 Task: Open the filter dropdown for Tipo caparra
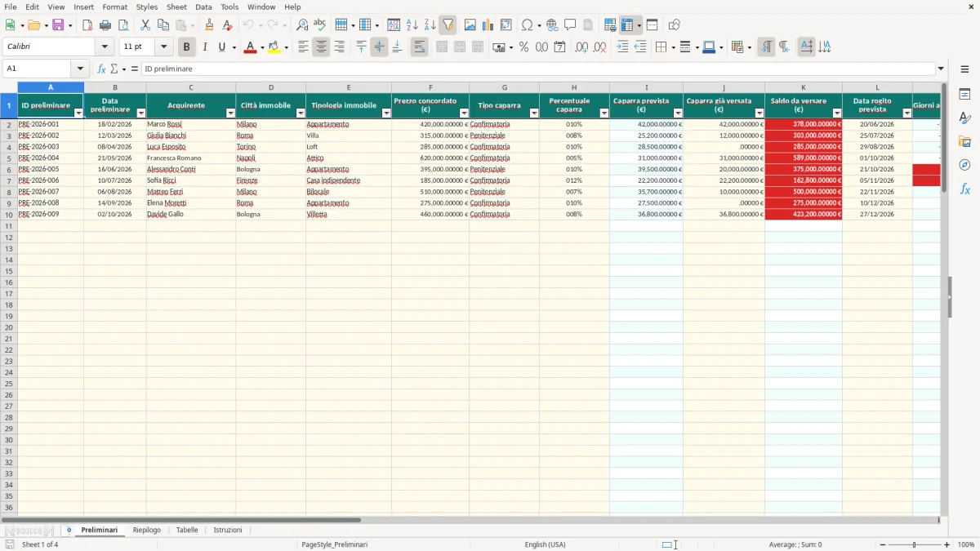[534, 113]
